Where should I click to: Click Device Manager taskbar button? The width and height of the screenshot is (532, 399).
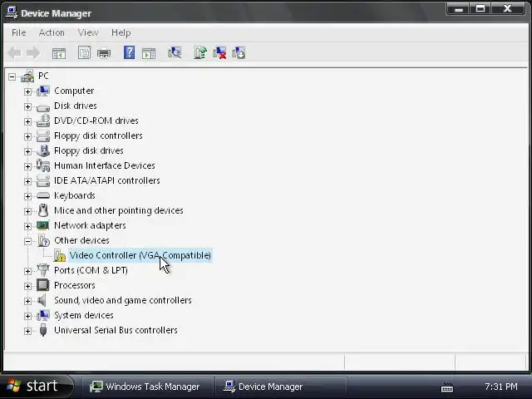[x=280, y=387]
